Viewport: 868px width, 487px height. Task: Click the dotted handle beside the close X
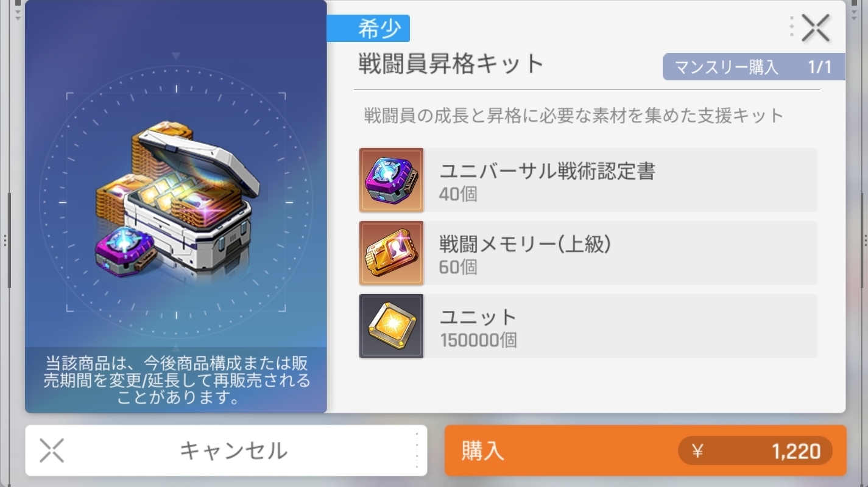791,27
